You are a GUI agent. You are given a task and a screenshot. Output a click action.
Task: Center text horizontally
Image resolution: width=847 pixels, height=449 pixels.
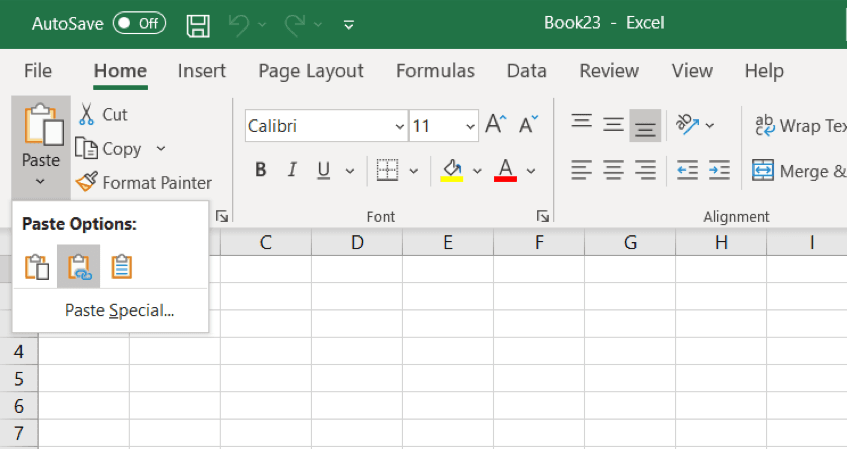(613, 170)
